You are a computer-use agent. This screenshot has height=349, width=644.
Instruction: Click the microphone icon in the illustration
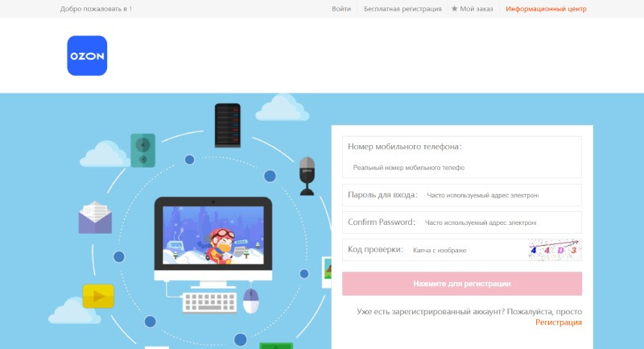tap(307, 176)
